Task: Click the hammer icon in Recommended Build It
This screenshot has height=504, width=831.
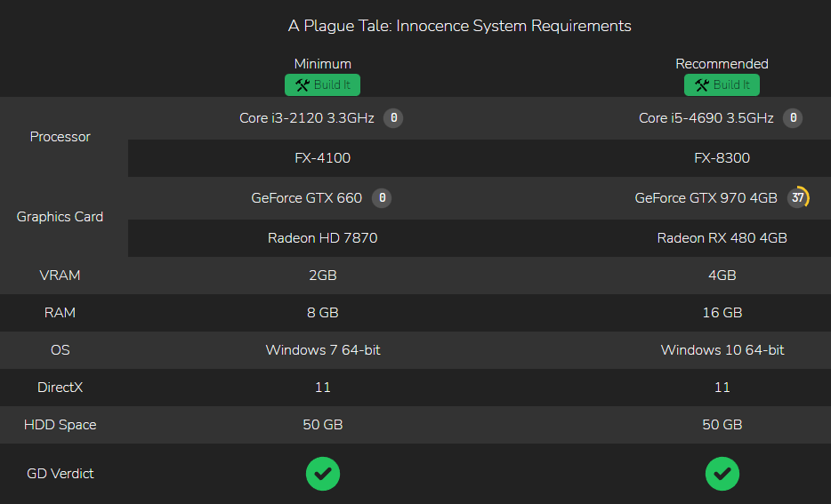Action: [x=702, y=84]
